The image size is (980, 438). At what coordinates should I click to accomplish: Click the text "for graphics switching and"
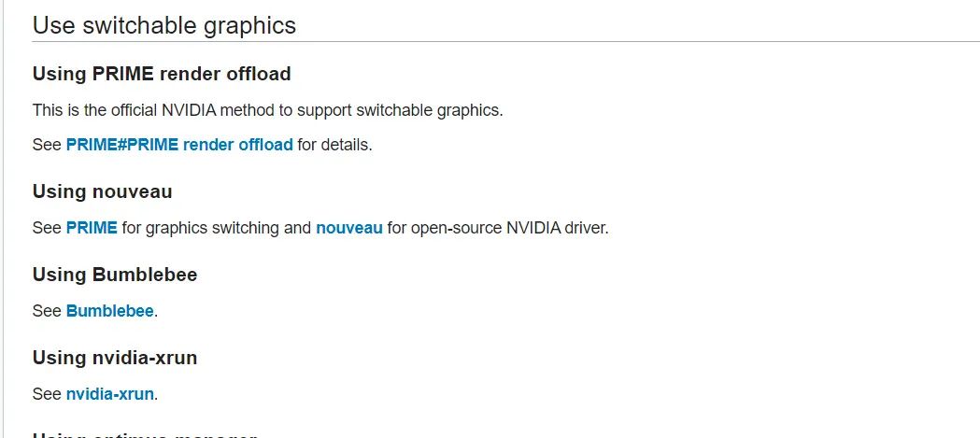[217, 228]
